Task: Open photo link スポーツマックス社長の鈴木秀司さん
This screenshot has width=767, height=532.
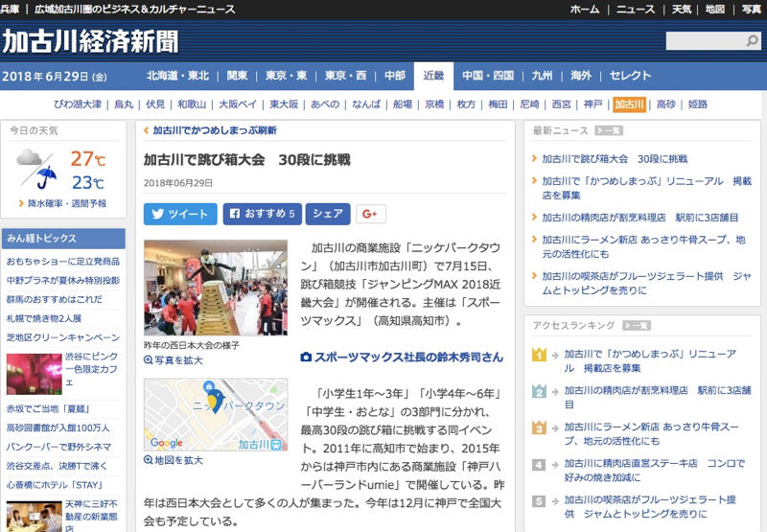Action: click(x=402, y=358)
